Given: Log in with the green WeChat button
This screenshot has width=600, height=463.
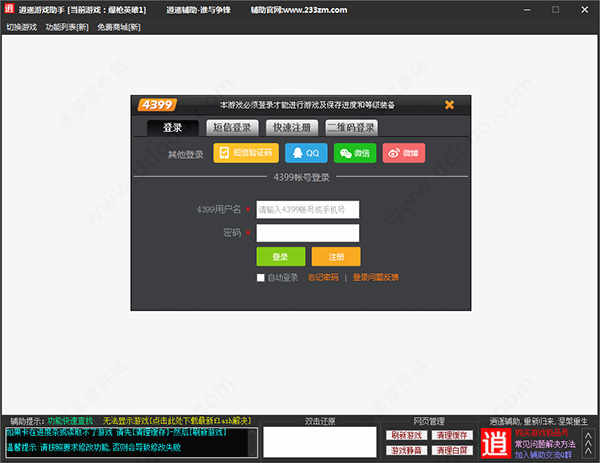Looking at the screenshot, I should point(355,153).
